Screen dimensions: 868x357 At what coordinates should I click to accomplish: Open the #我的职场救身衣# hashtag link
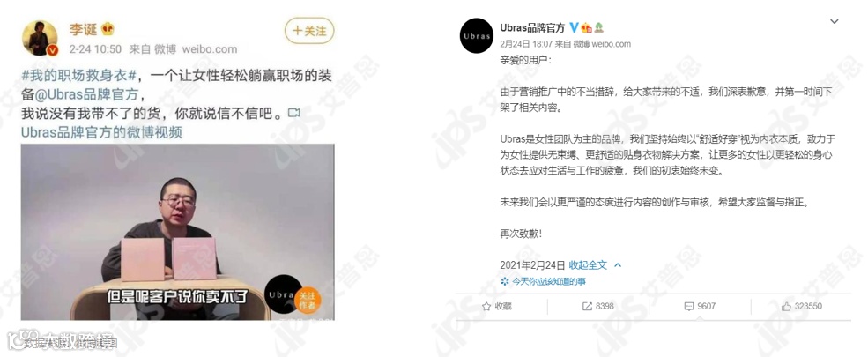(78, 77)
